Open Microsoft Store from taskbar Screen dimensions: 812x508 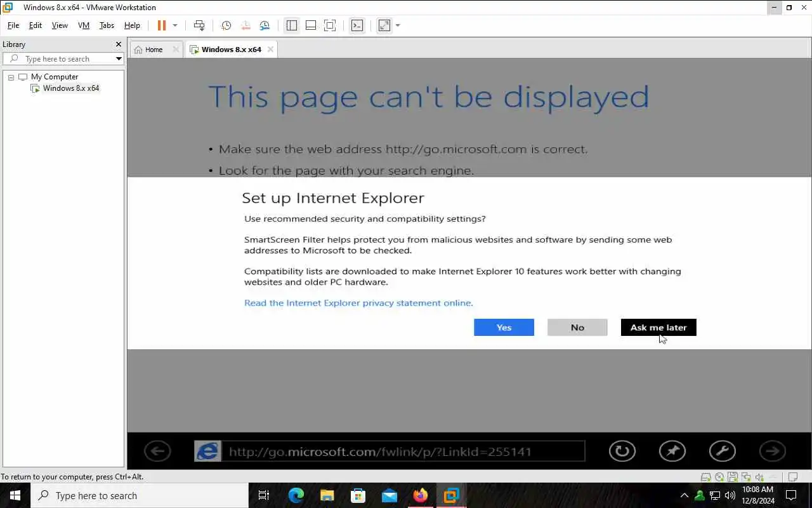point(358,495)
